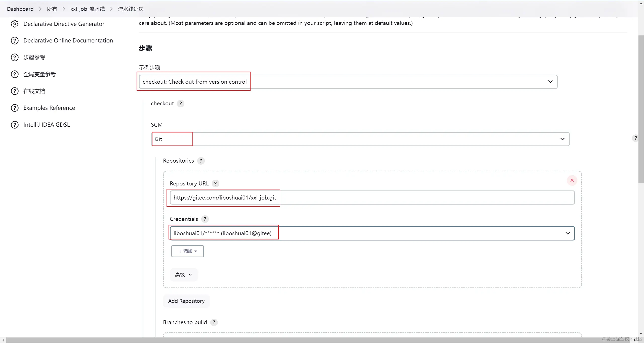Click help icon next to checkout label
The image size is (644, 343).
point(180,104)
